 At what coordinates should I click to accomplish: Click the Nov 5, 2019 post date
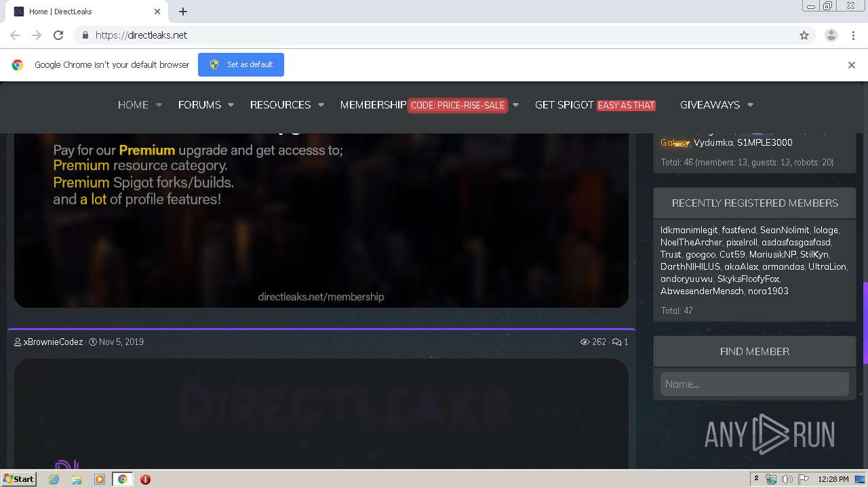tap(121, 342)
